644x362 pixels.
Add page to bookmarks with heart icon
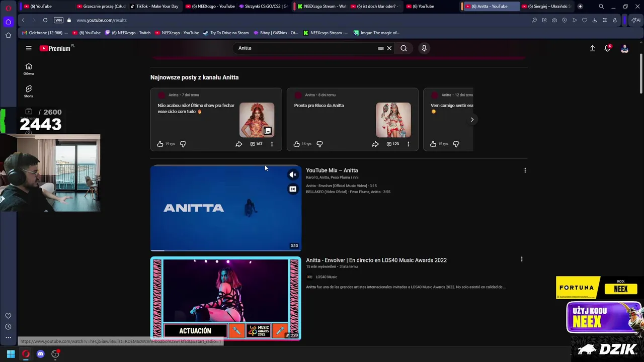pyautogui.click(x=585, y=20)
